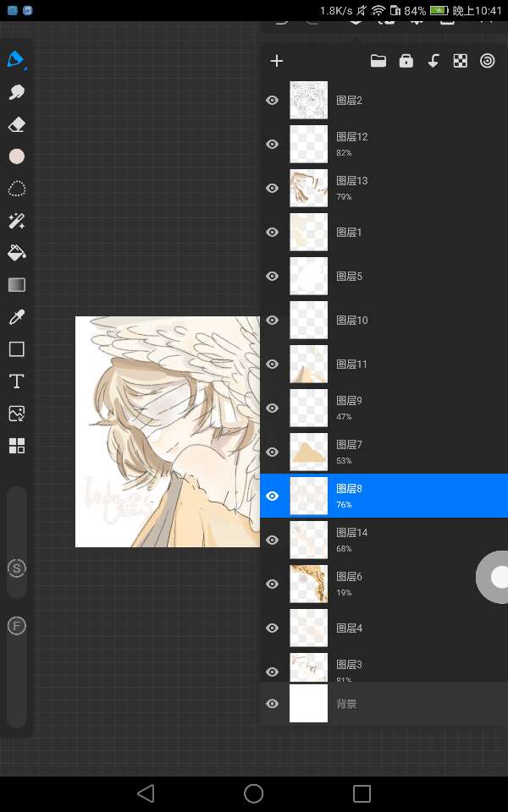Pick the Eyedropper tool
Screen dimensions: 508x812
[16, 317]
